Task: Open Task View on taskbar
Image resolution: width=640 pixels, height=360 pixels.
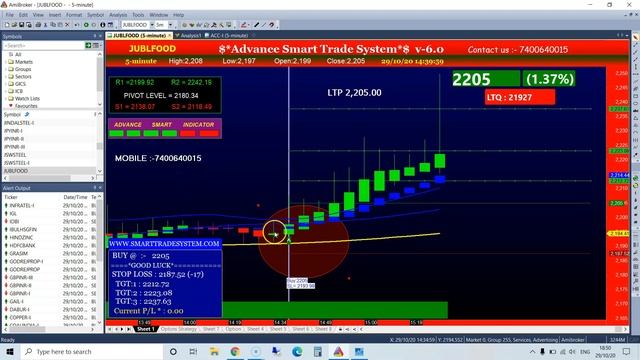Action: (x=193, y=351)
